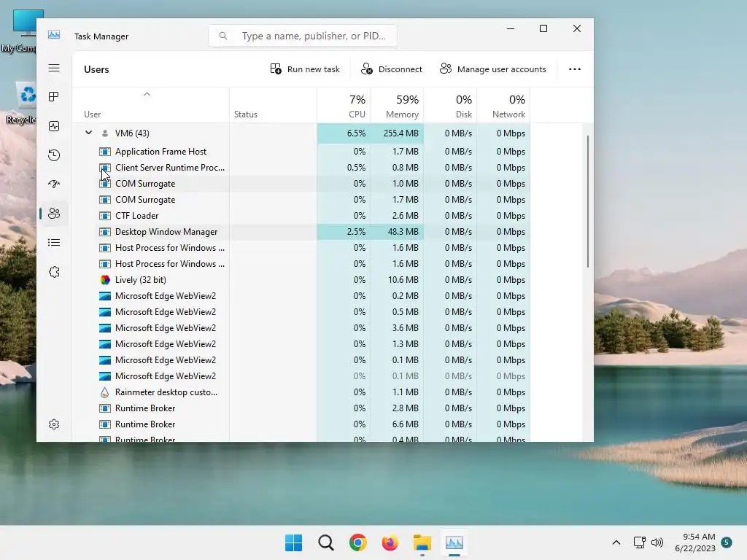Open the network tray icon
This screenshot has height=560, width=747.
coord(639,542)
